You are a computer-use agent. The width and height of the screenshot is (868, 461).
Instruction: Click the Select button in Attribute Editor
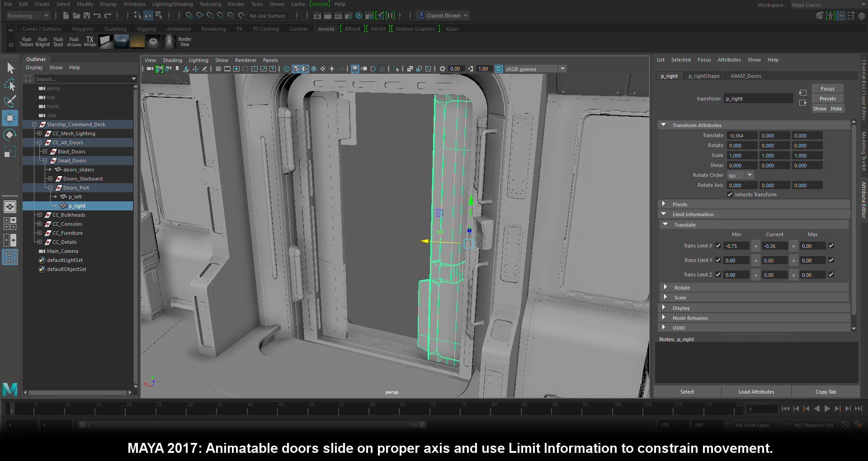[x=687, y=392]
